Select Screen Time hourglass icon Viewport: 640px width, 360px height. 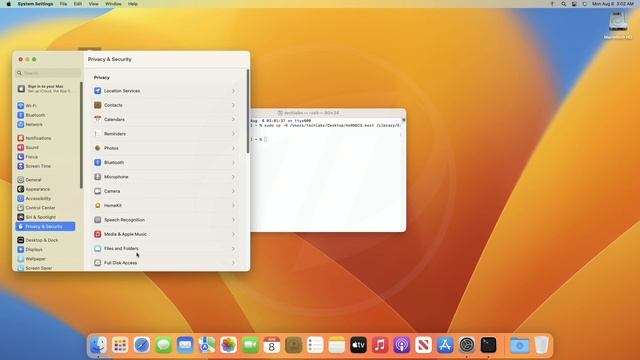click(21, 166)
